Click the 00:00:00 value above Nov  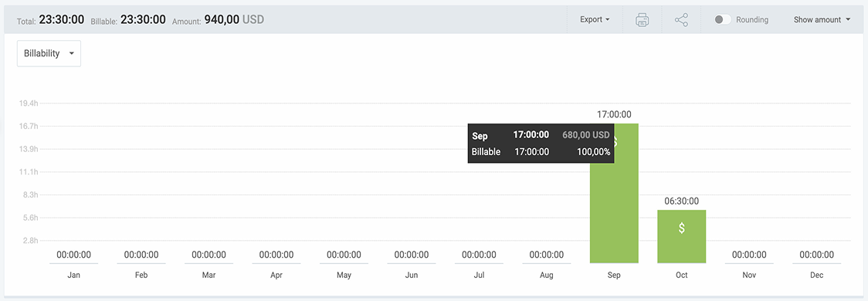(749, 255)
